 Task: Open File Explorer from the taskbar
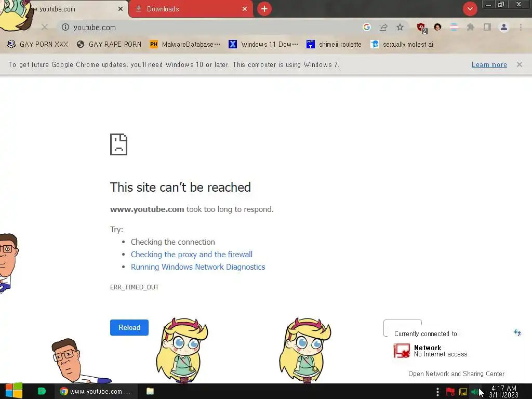[150, 391]
